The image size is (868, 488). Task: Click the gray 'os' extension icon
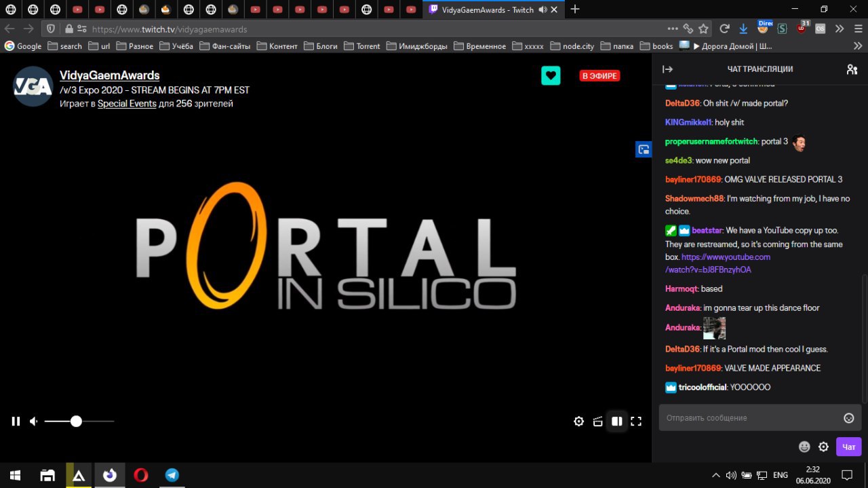click(x=821, y=29)
